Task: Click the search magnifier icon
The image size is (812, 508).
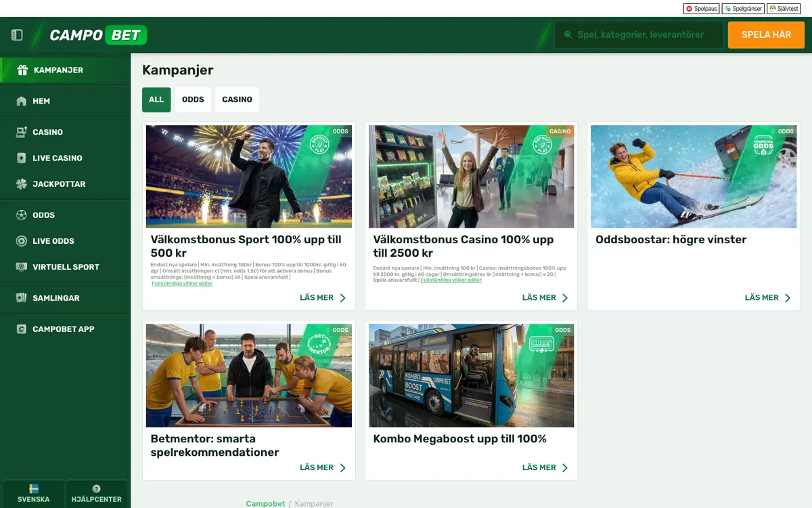Action: [568, 35]
